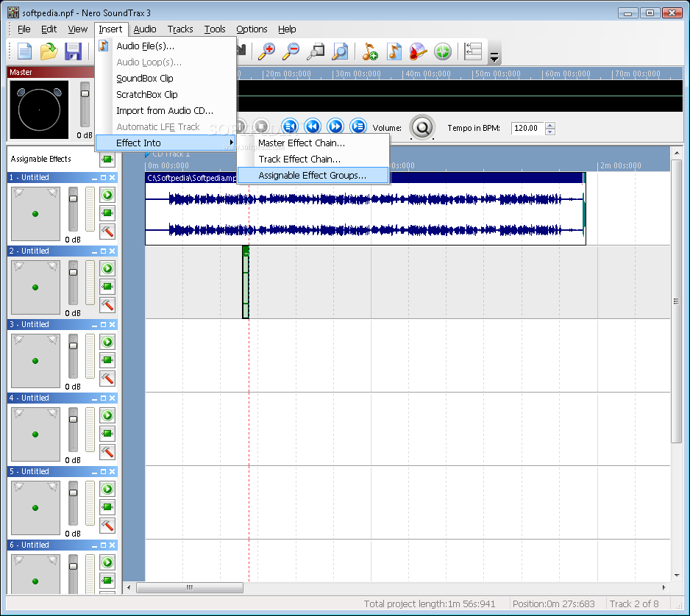Screen dimensions: 690x616
Task: Click the hammer tool icon on track 5
Action: (x=107, y=525)
